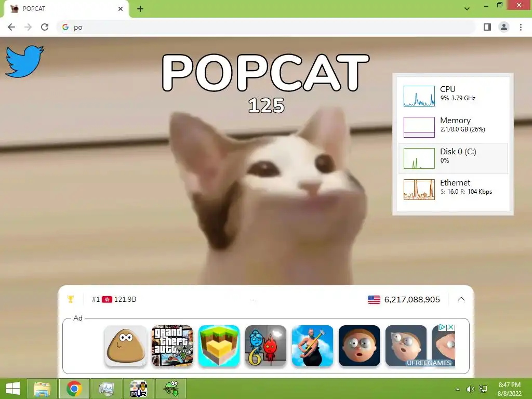Click the 121.9B top score
The width and height of the screenshot is (532, 399).
pyautogui.click(x=125, y=299)
